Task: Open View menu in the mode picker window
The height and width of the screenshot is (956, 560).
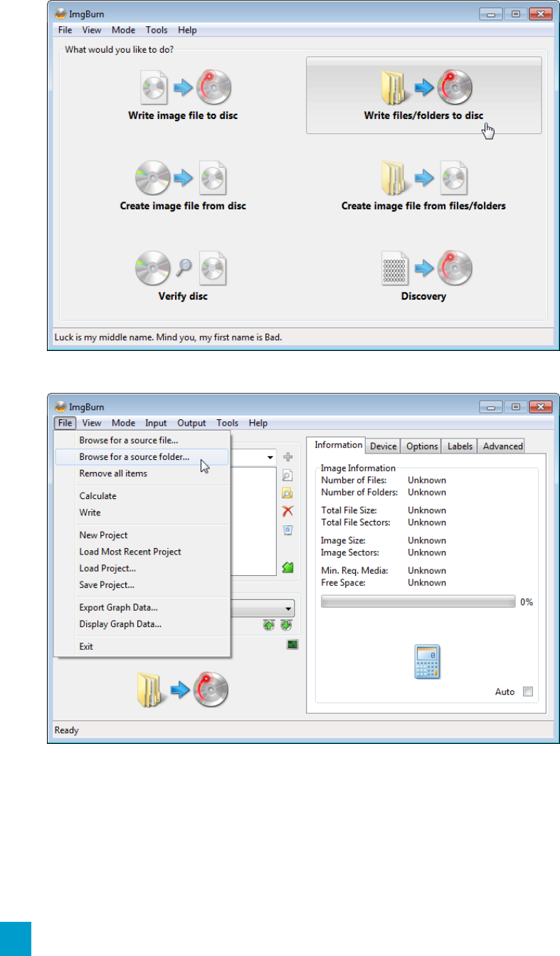Action: (x=92, y=30)
